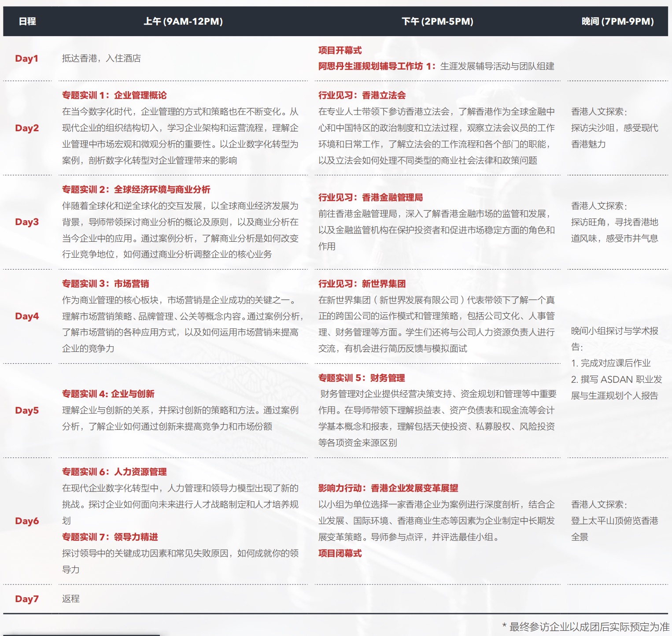The height and width of the screenshot is (636, 672).
Task: Open 影响力行动：香港企业发展变革展望 heading
Action: [x=388, y=488]
